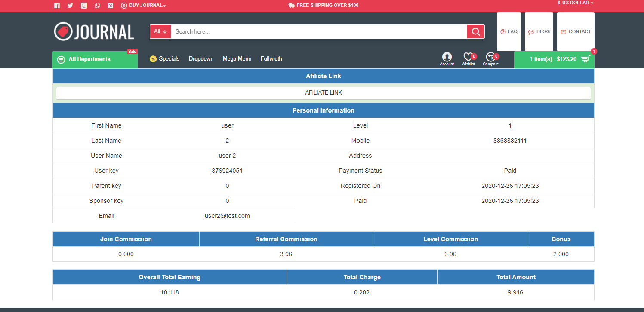Viewport: 644px width, 312px height.
Task: Click the BLOG link
Action: pos(539,31)
